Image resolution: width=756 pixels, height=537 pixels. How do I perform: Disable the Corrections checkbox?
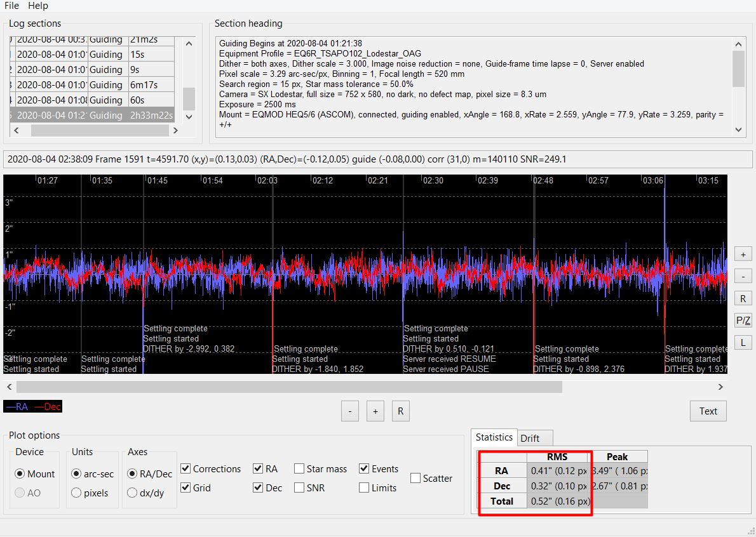tap(186, 469)
